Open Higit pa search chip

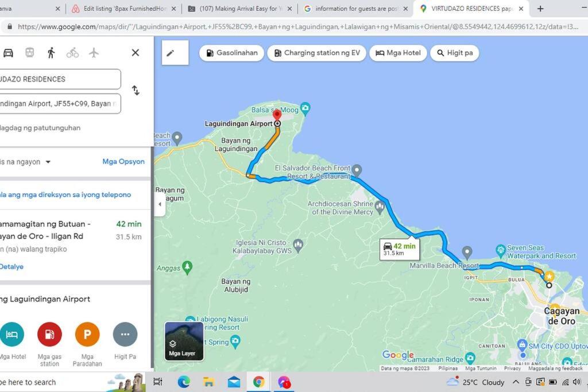(x=455, y=53)
